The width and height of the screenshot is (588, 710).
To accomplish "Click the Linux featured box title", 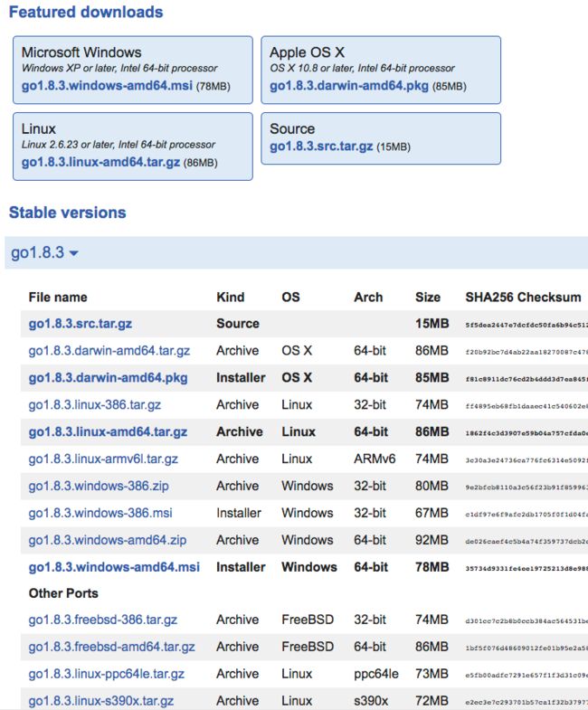I will point(39,129).
